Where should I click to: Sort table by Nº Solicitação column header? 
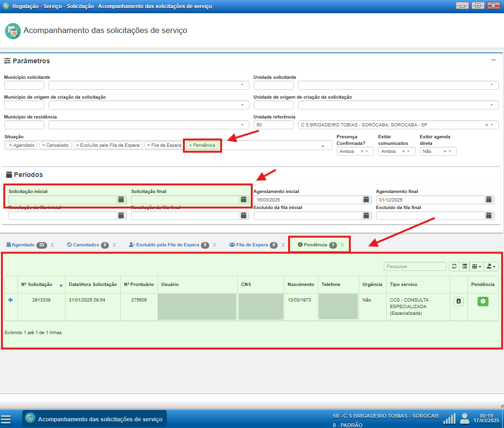point(37,285)
